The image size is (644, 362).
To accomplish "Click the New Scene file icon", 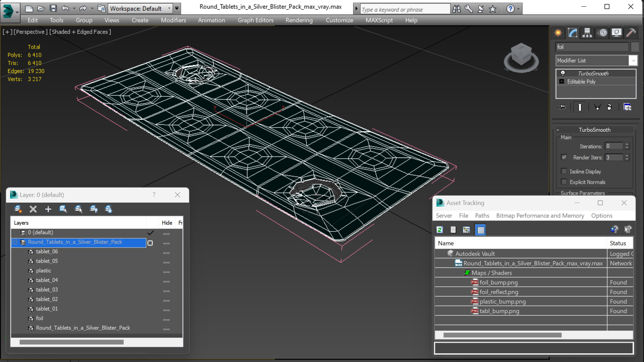I will (x=29, y=8).
